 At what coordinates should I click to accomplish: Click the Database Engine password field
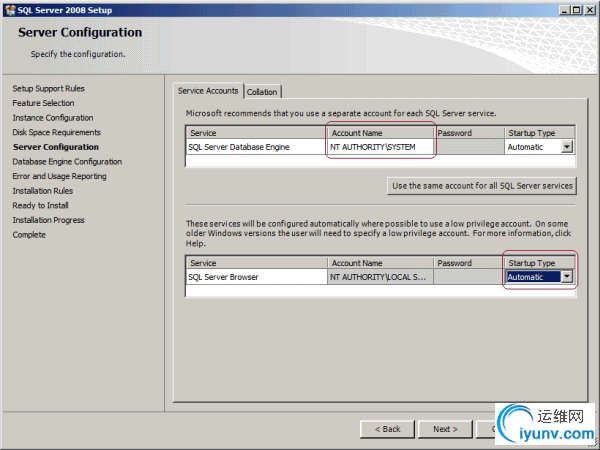click(469, 147)
